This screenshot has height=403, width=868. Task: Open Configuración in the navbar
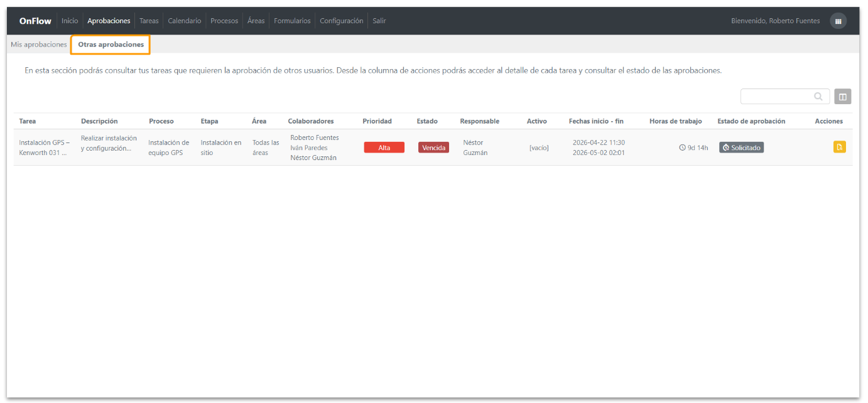point(342,21)
